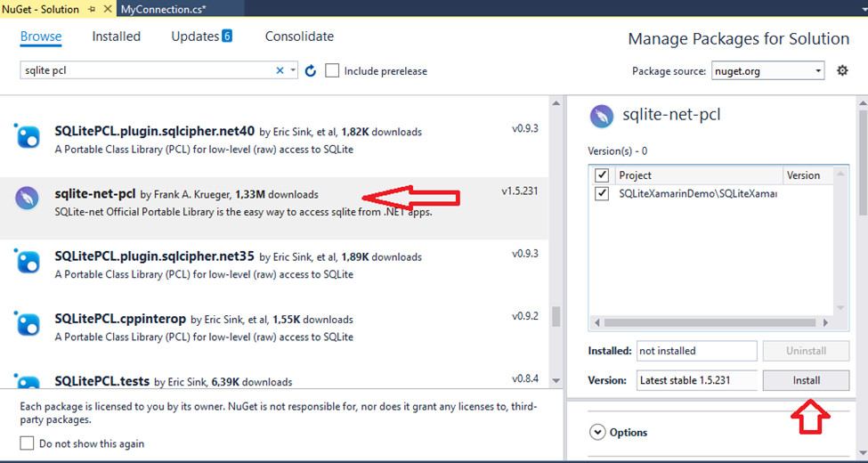Click the SQLitePCL.tests package icon

coord(28,380)
